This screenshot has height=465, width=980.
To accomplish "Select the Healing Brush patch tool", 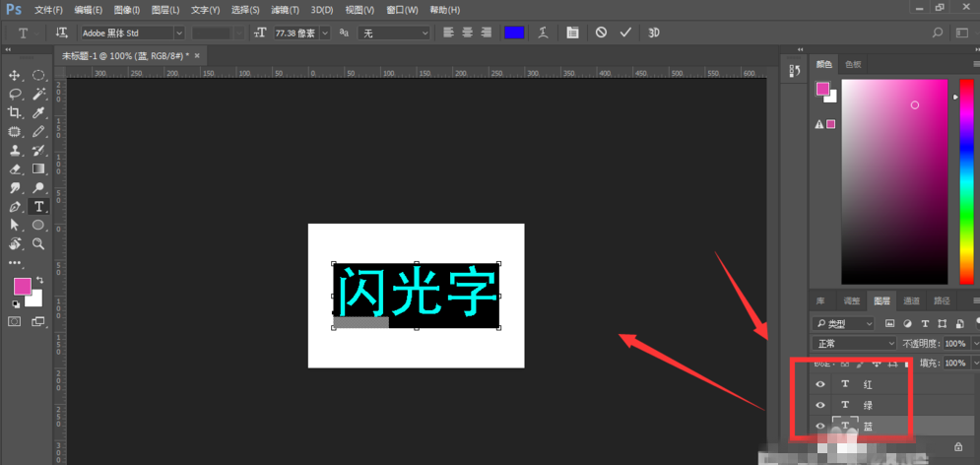I will point(15,132).
